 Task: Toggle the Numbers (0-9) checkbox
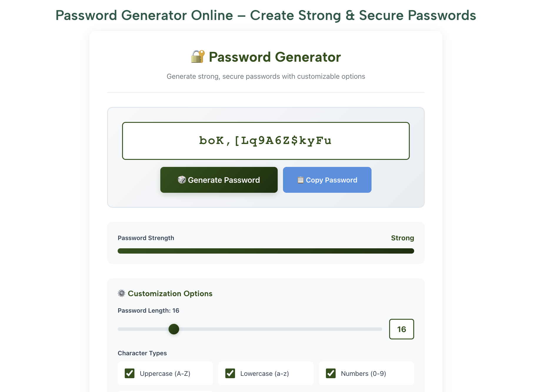click(x=331, y=373)
